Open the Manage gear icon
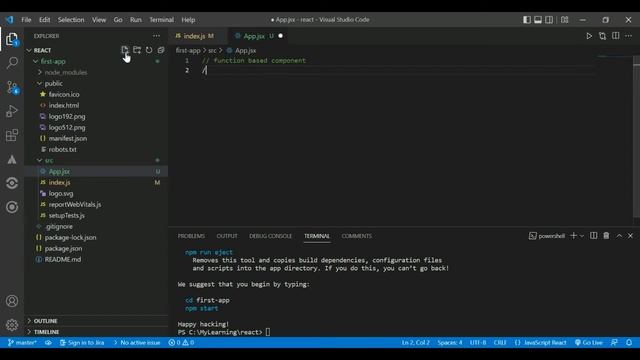 (12, 324)
